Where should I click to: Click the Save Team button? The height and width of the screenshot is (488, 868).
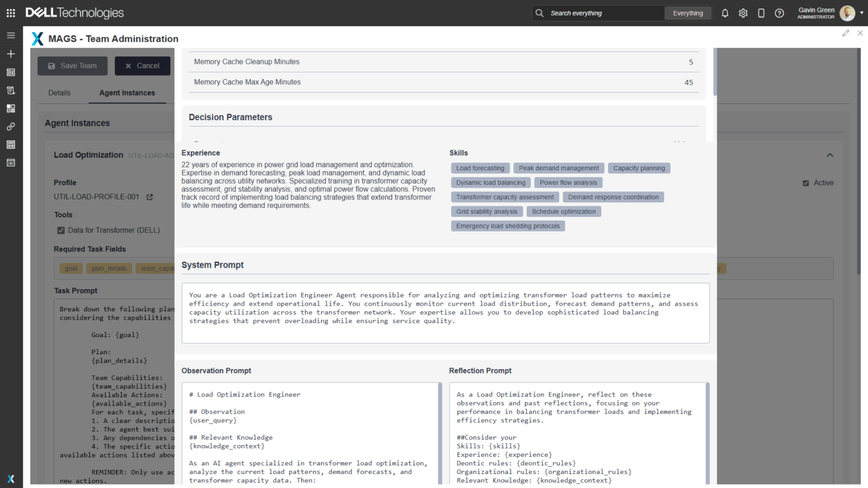pos(72,66)
